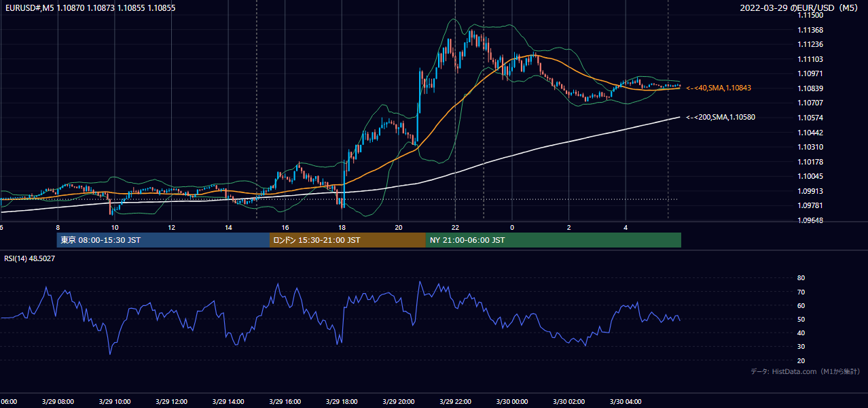Click price axis value 1.11103
The image size is (868, 408).
click(810, 59)
